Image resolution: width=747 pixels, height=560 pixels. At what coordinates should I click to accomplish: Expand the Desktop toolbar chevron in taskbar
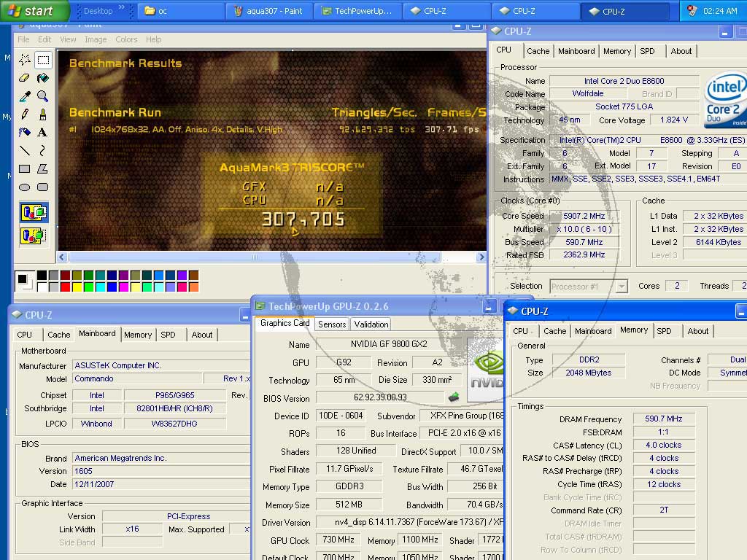pos(122,7)
